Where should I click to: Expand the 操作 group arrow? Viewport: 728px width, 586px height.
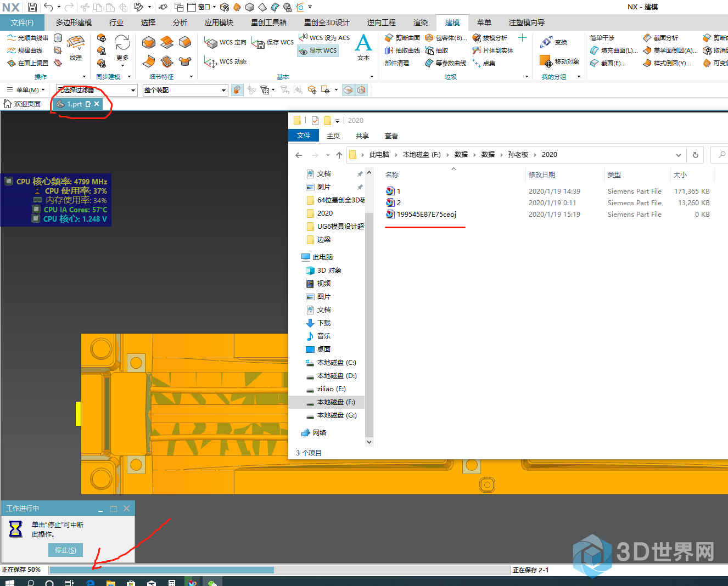[84, 77]
